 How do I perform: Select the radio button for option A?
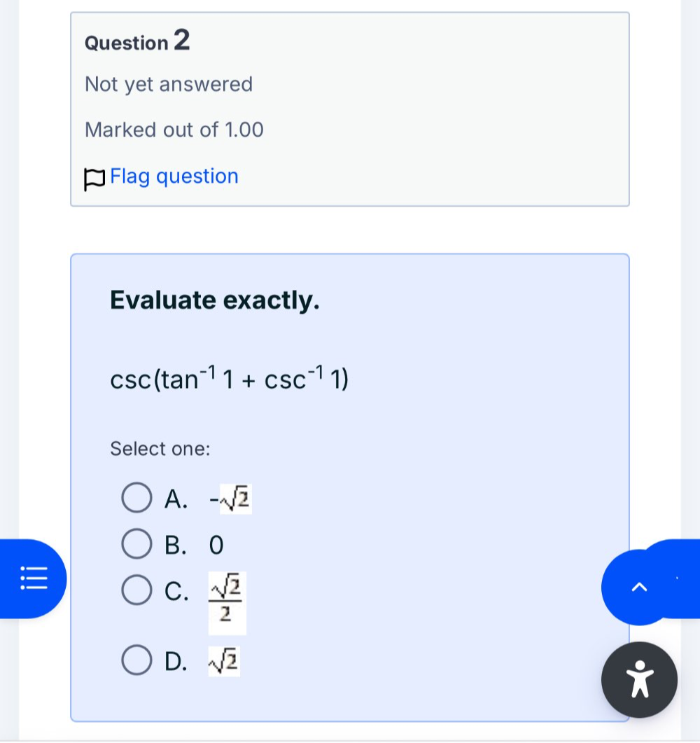pos(136,498)
